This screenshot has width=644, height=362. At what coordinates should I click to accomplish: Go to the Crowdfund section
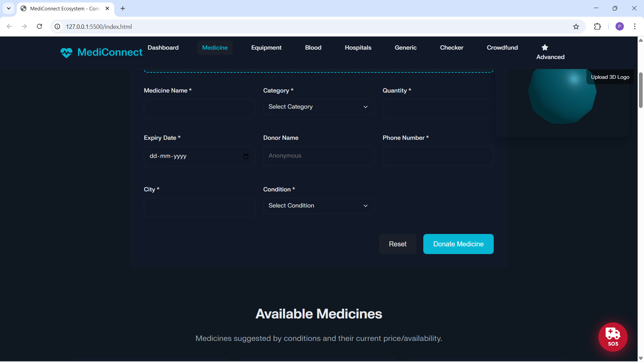click(502, 48)
